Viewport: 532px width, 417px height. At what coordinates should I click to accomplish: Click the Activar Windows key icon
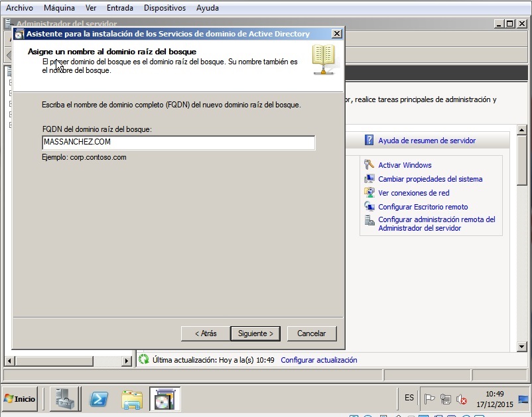point(369,164)
